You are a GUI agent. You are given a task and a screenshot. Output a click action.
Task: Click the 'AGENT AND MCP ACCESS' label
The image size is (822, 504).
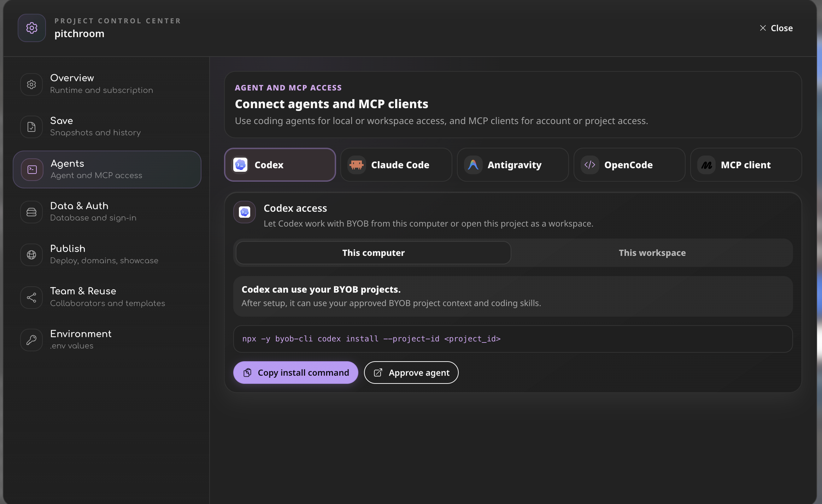[288, 88]
